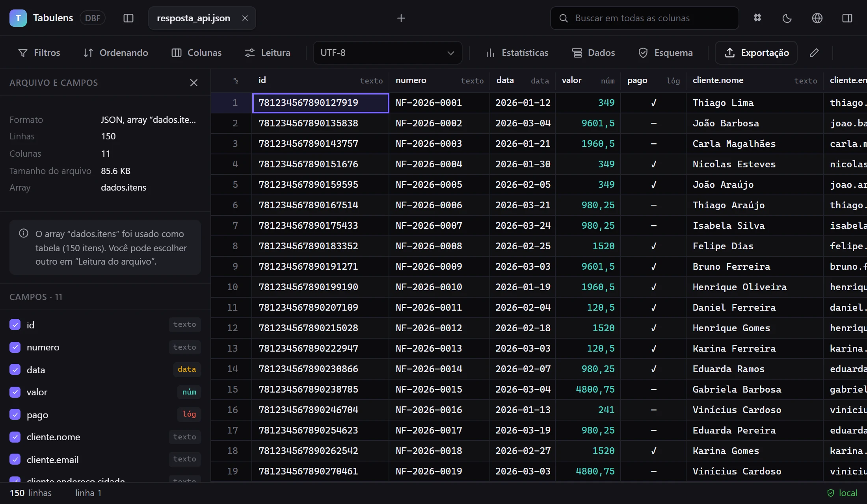867x504 pixels.
Task: Switch theme with the moon icon
Action: [x=787, y=18]
